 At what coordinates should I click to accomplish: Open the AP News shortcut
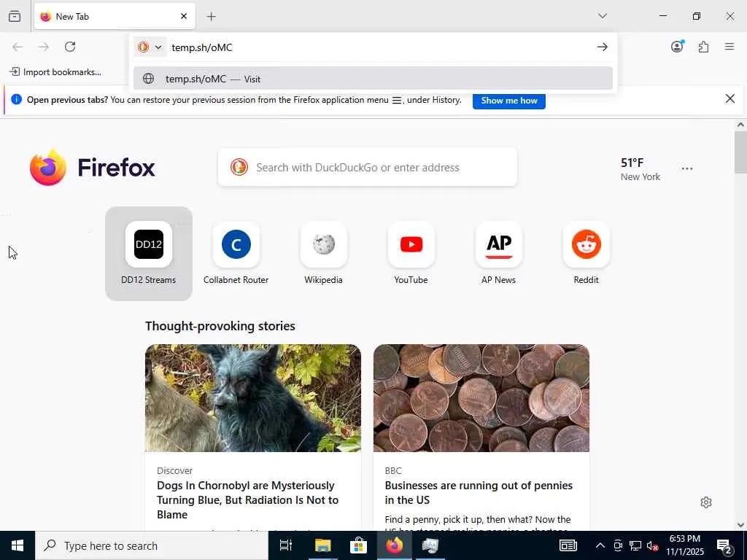pyautogui.click(x=498, y=253)
